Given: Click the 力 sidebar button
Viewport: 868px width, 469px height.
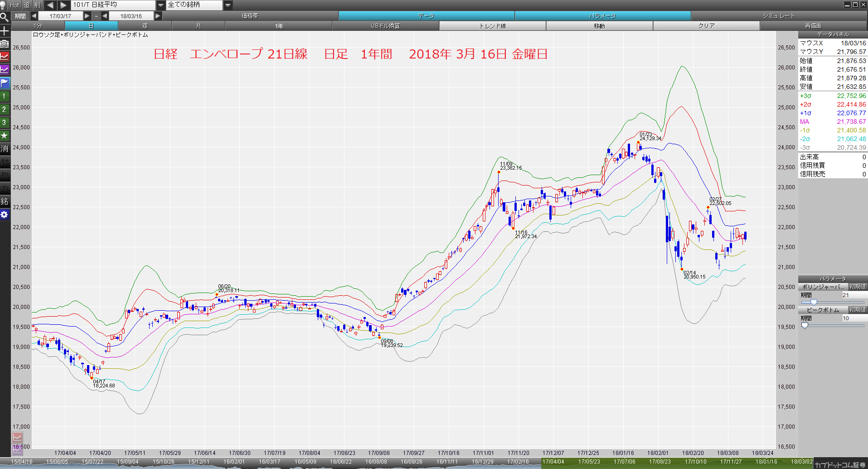Looking at the screenshot, I should 5,188.
